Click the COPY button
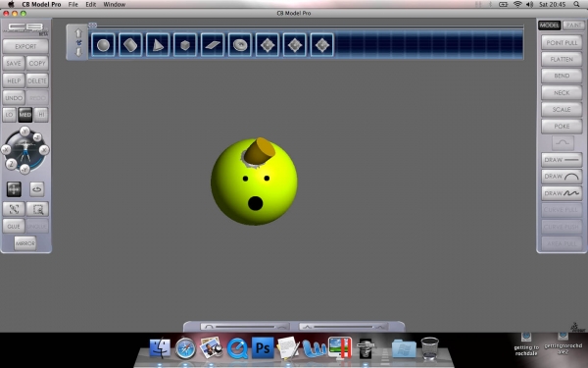588x368 pixels. [37, 64]
